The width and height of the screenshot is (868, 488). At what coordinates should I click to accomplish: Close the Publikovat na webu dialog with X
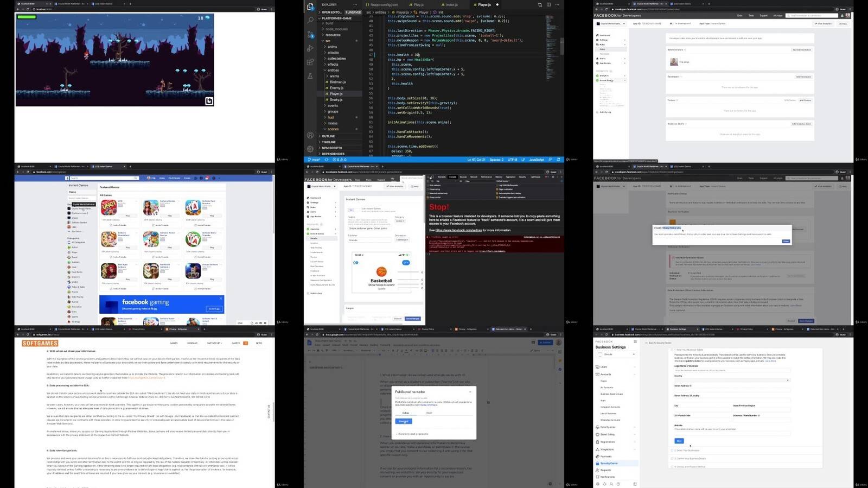point(470,391)
